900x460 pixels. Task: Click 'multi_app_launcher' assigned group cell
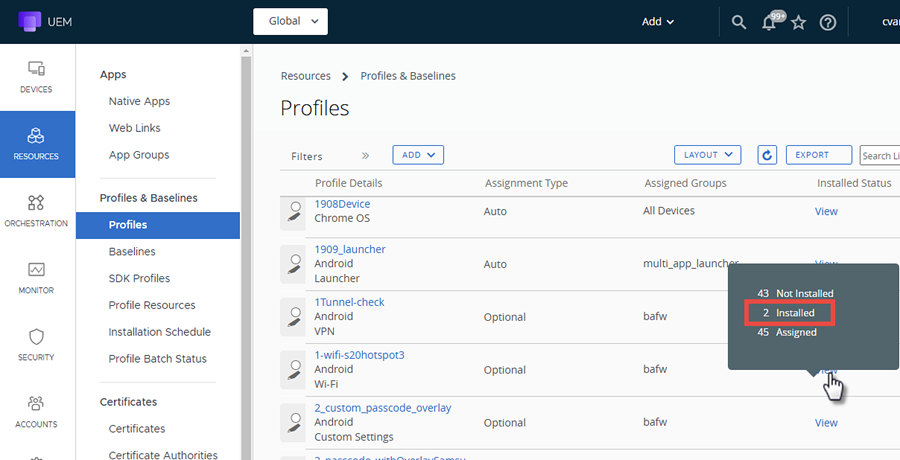tap(690, 264)
